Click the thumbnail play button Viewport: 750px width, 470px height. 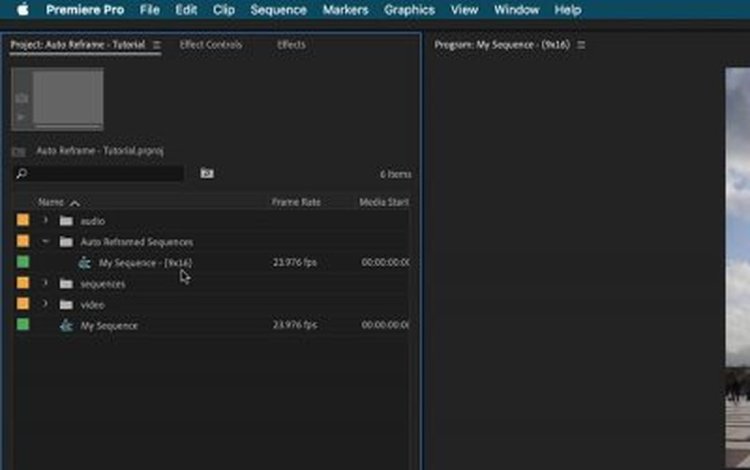21,117
